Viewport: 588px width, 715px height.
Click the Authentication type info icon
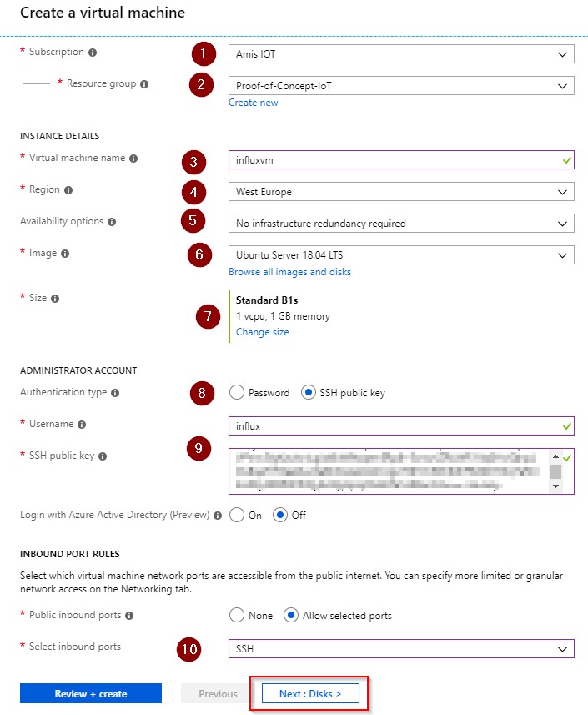point(114,392)
